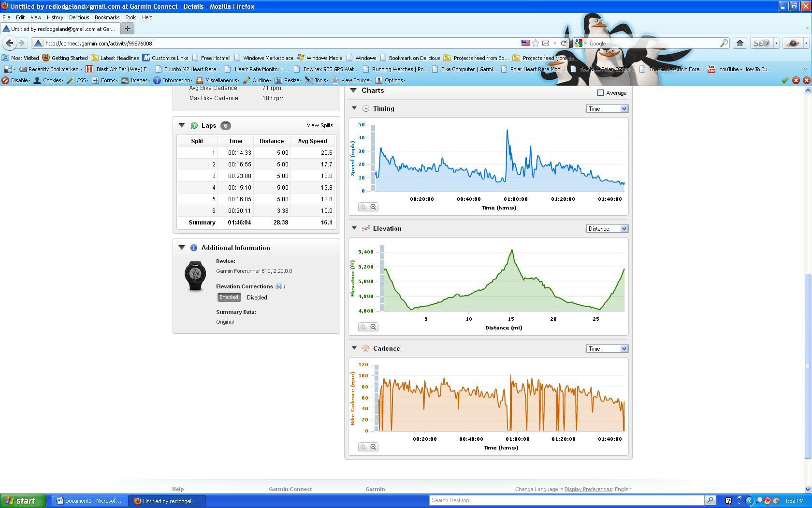
Task: Collapse the Laps section
Action: point(182,125)
